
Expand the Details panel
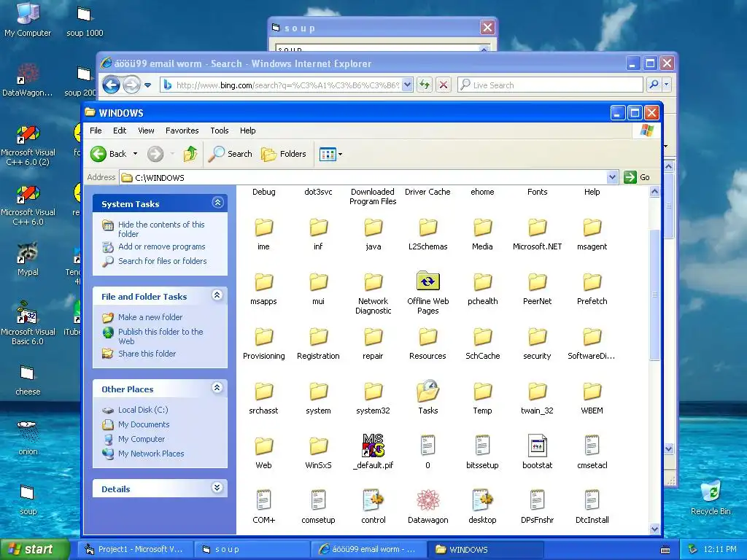[x=217, y=488]
